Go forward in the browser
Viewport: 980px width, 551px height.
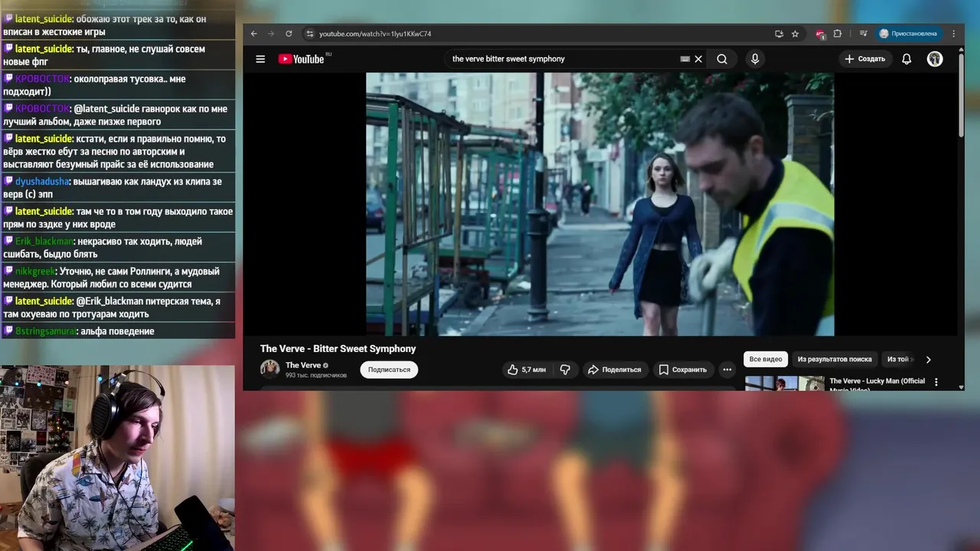click(x=271, y=34)
